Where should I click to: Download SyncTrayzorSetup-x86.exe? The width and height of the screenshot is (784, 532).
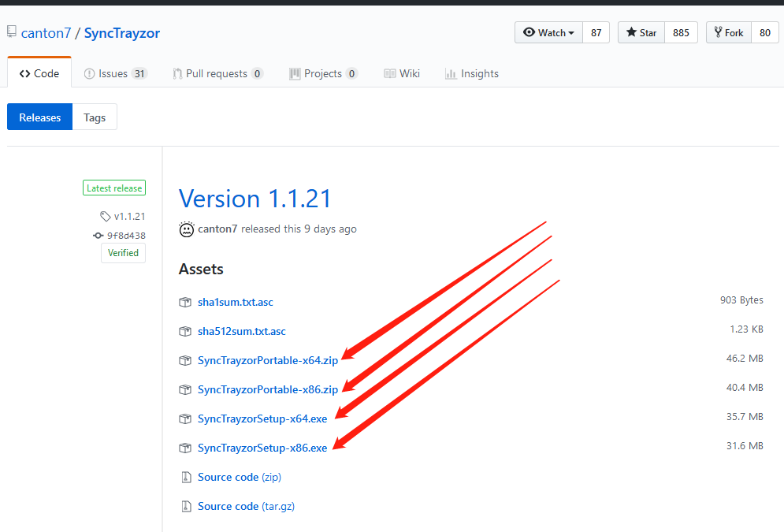pyautogui.click(x=262, y=448)
